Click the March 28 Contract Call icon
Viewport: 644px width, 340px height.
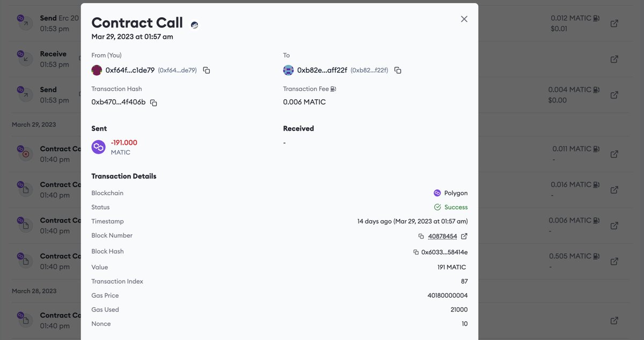(24, 320)
